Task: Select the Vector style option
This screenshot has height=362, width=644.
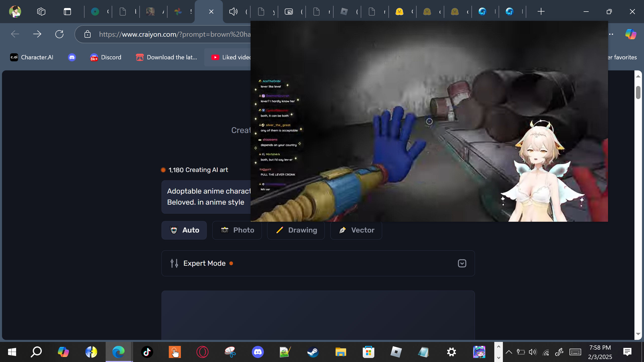Action: coord(356,230)
